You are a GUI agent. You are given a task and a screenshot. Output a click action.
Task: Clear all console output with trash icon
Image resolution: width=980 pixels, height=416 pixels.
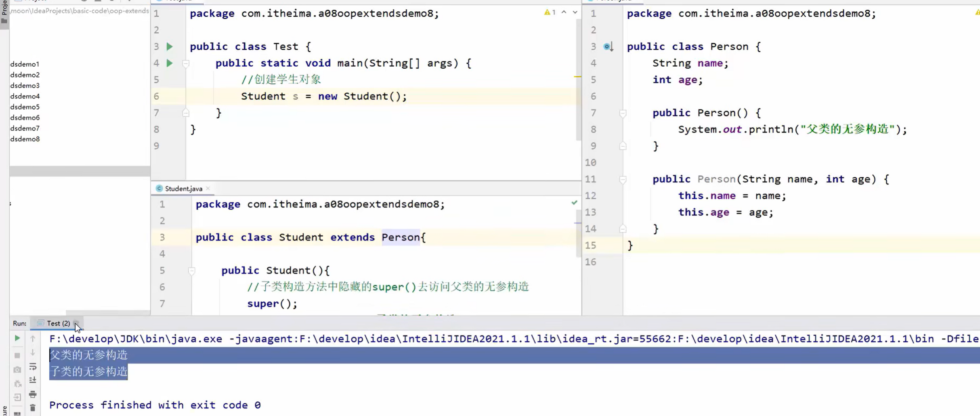click(33, 408)
